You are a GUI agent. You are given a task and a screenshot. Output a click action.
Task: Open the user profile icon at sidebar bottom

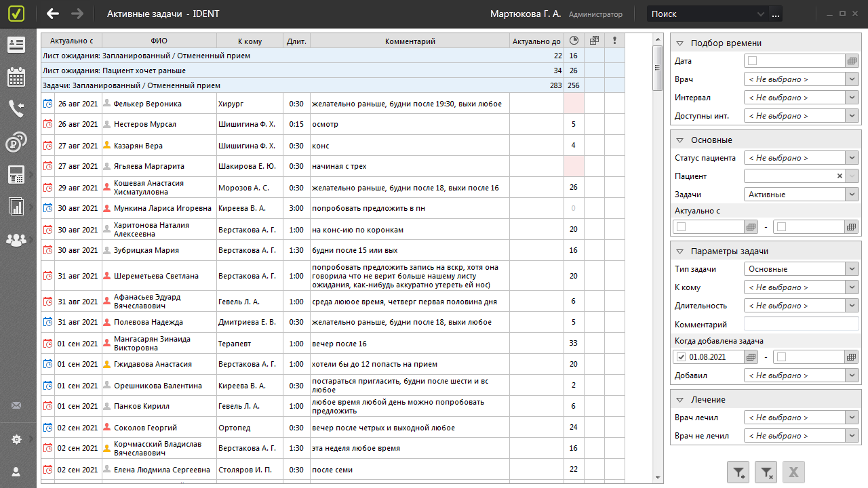click(x=16, y=471)
